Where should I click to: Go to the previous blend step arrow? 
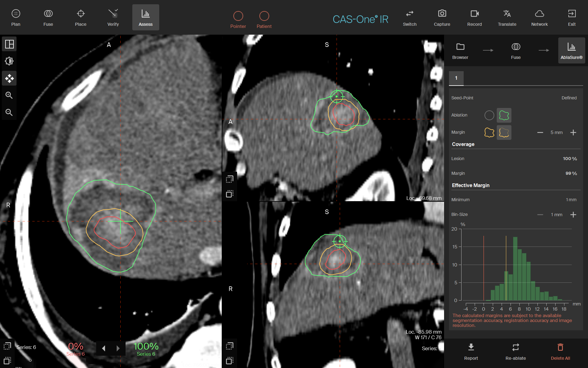tap(104, 348)
